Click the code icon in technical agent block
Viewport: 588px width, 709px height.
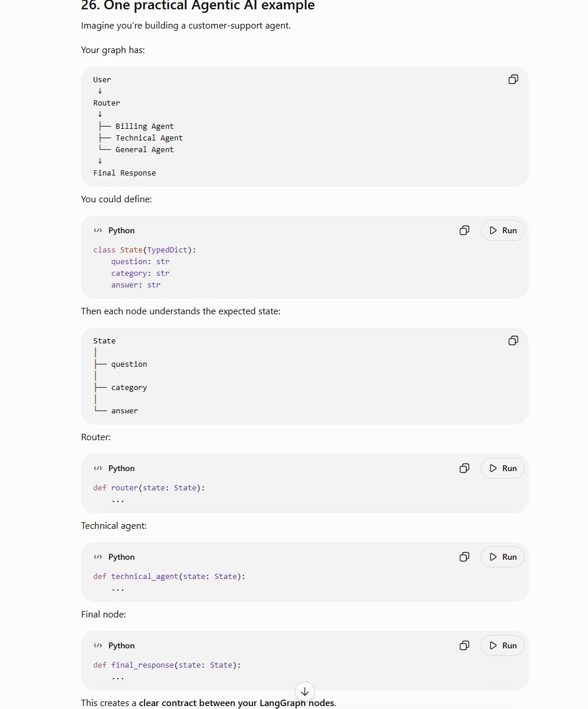click(x=98, y=557)
